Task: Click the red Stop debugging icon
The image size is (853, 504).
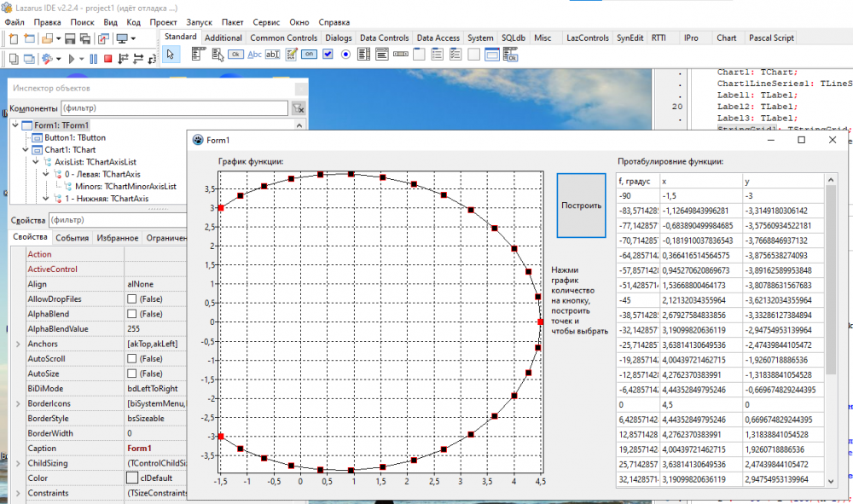Action: (x=107, y=58)
